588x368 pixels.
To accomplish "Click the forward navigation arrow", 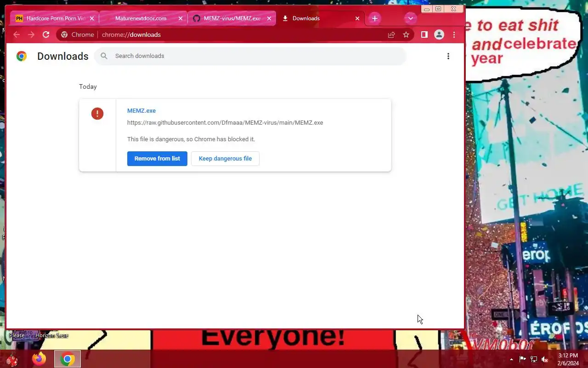I will coord(31,34).
